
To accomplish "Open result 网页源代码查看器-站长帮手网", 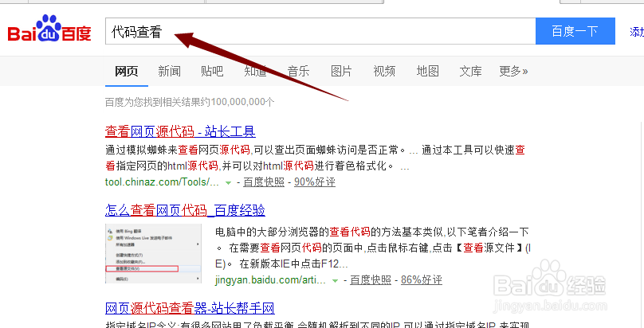I will tap(190, 308).
